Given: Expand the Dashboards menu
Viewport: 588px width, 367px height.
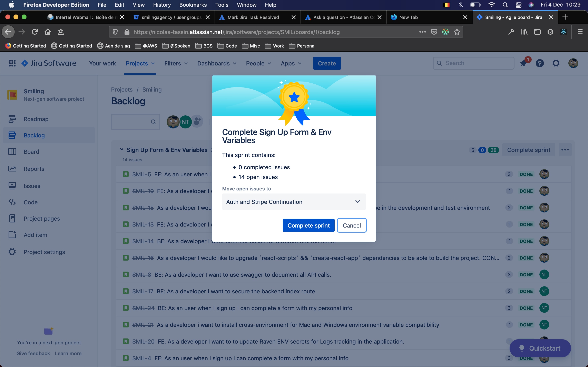Looking at the screenshot, I should 216,63.
